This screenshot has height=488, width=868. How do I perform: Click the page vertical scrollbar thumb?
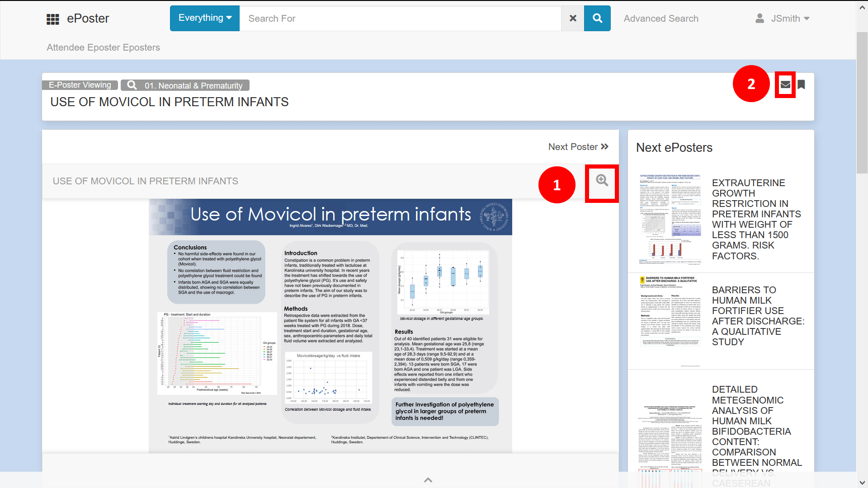[x=862, y=103]
